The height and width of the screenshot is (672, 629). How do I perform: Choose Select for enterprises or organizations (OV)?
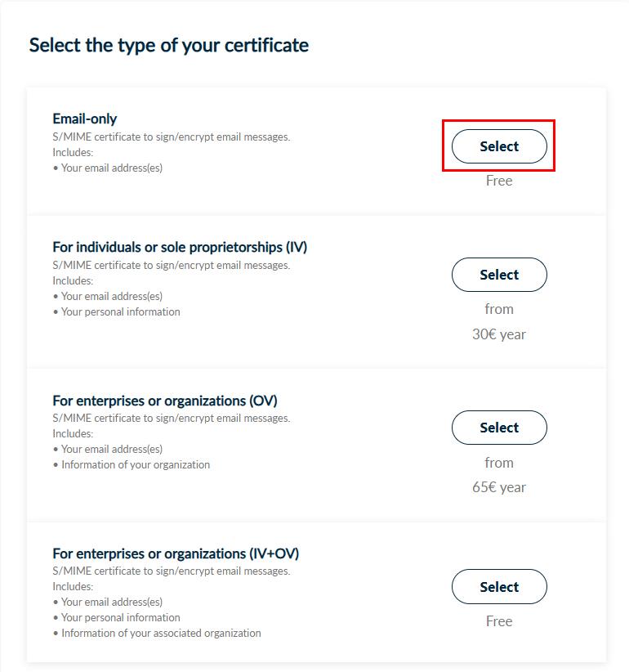click(499, 428)
